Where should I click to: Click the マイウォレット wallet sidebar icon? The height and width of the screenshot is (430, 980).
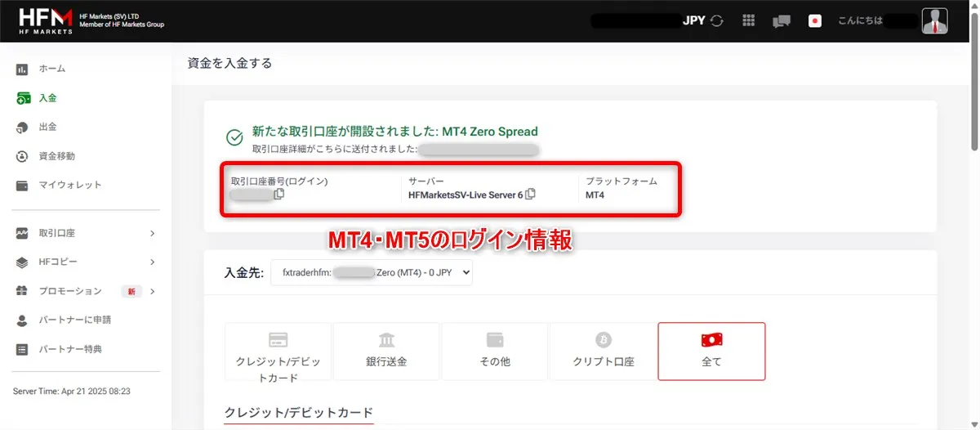[x=23, y=185]
